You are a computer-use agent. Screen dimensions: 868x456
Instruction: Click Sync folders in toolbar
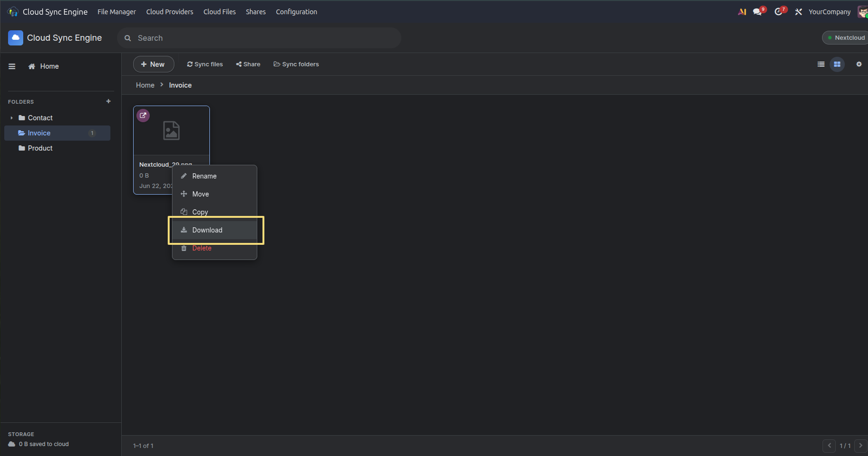296,64
